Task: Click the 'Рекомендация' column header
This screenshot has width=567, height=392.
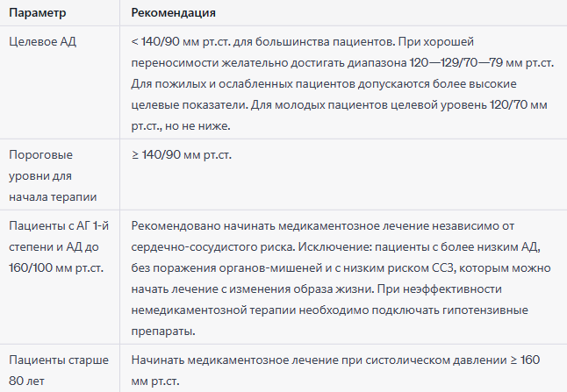Action: coord(173,13)
